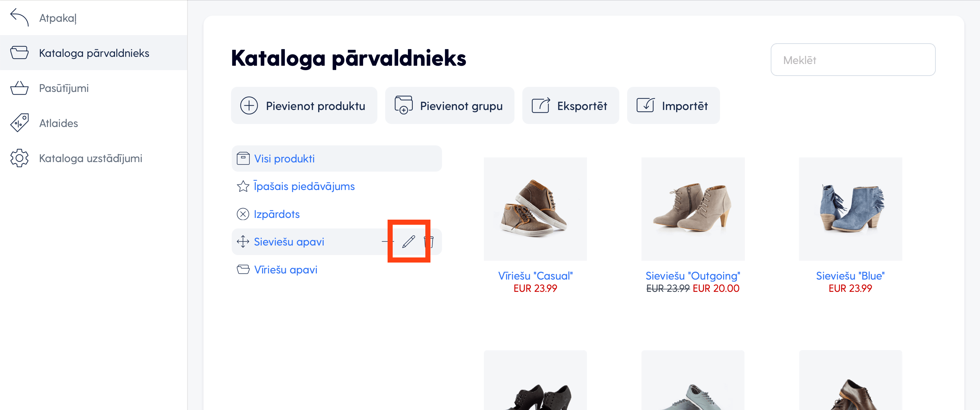Click the Atpakaļ back arrow icon
This screenshot has height=410, width=980.
click(19, 17)
